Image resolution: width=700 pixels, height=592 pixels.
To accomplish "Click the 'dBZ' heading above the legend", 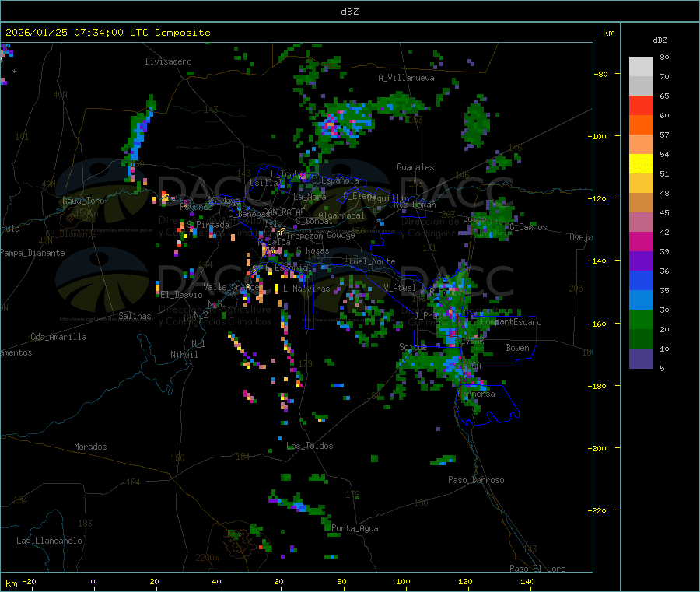I will coord(660,40).
